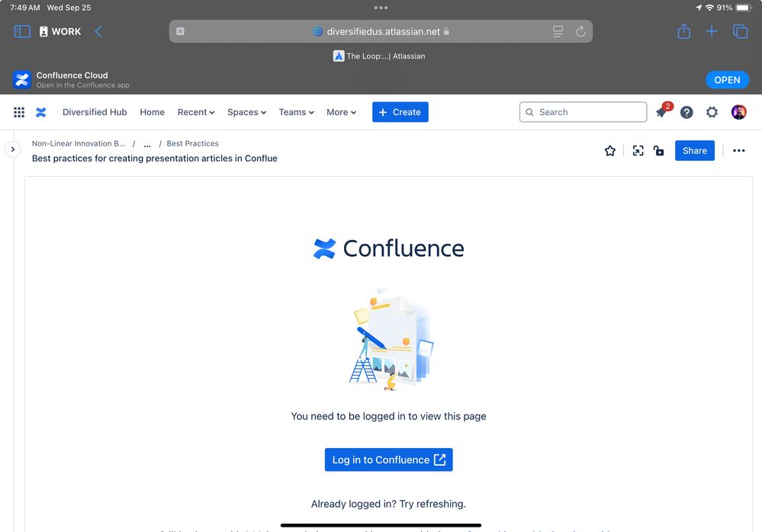Toggle the Safari sidebar panel icon
The width and height of the screenshot is (762, 532).
coord(22,31)
